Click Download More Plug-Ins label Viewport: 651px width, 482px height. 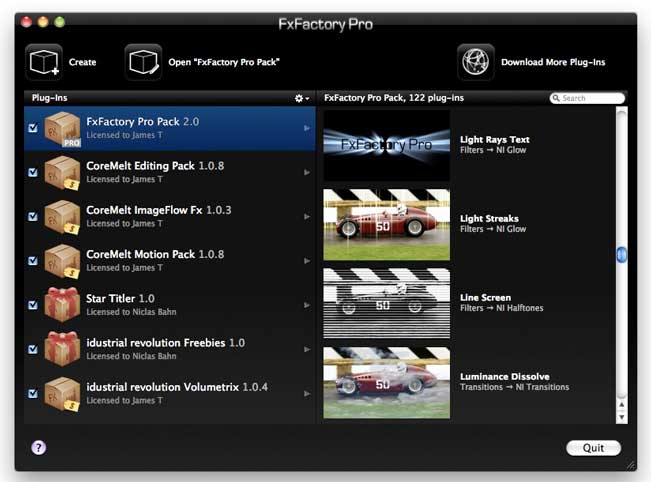(553, 62)
